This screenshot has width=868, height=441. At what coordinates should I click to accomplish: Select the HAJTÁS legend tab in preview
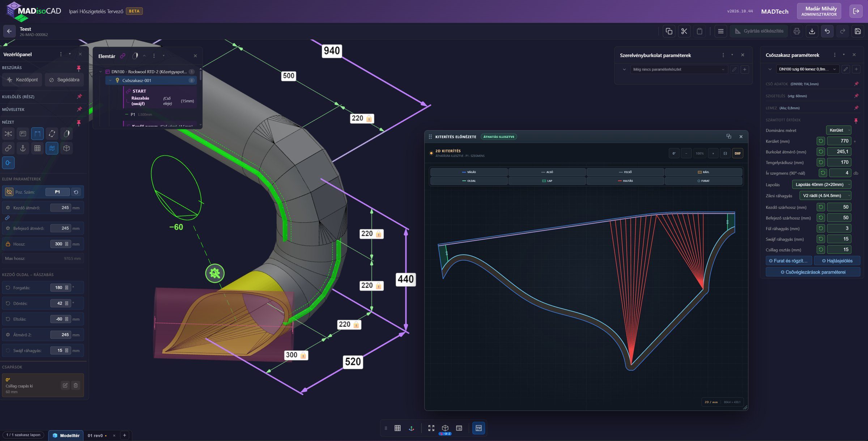tap(625, 181)
